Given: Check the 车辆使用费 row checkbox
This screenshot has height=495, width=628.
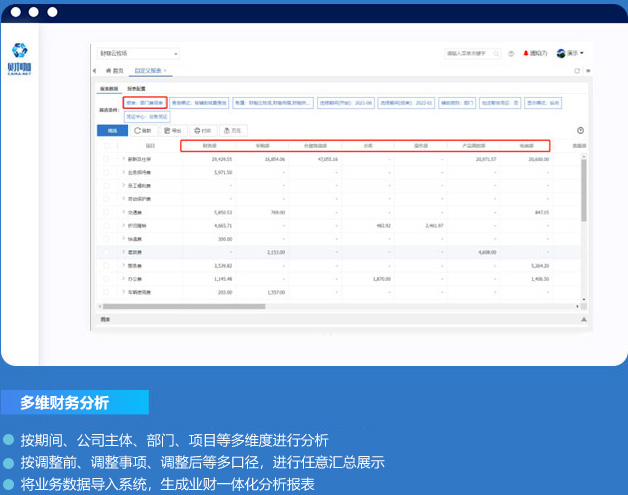Looking at the screenshot, I should [106, 292].
